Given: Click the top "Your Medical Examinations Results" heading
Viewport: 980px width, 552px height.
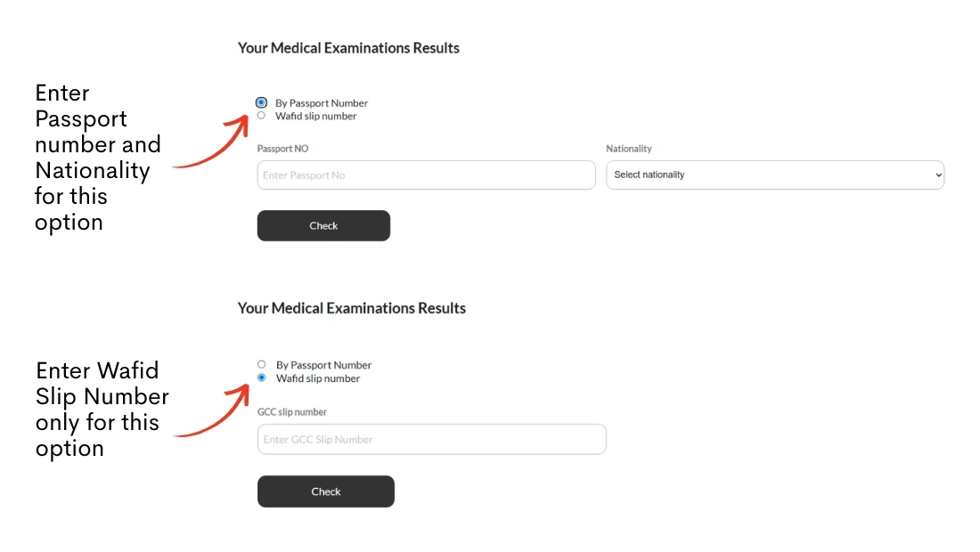Looking at the screenshot, I should click(x=348, y=47).
